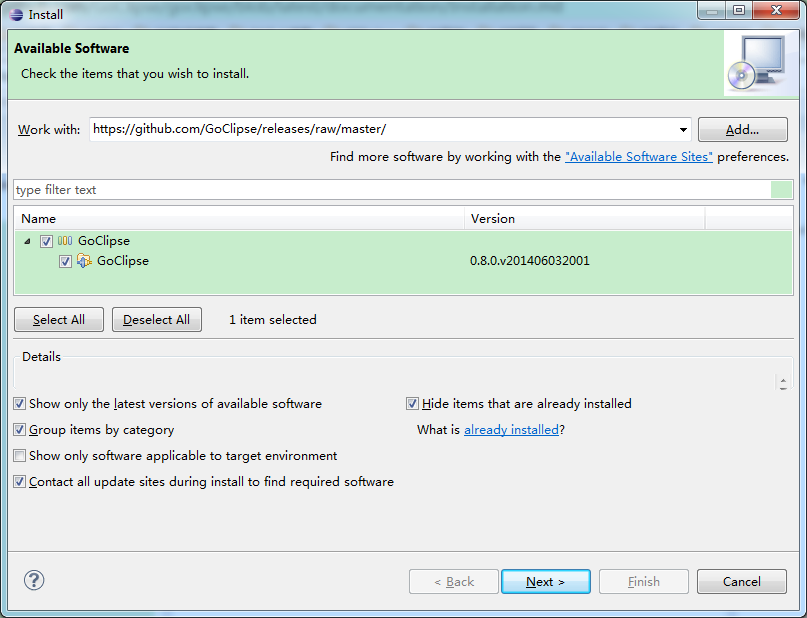The height and width of the screenshot is (618, 807).
Task: Open the already installed link
Action: coord(511,430)
